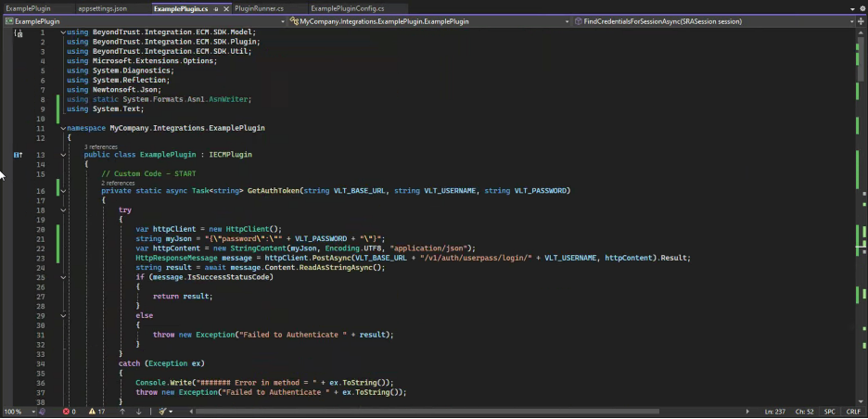Click the Ln: 237 line indicator
The image size is (868, 419).
coord(774,412)
